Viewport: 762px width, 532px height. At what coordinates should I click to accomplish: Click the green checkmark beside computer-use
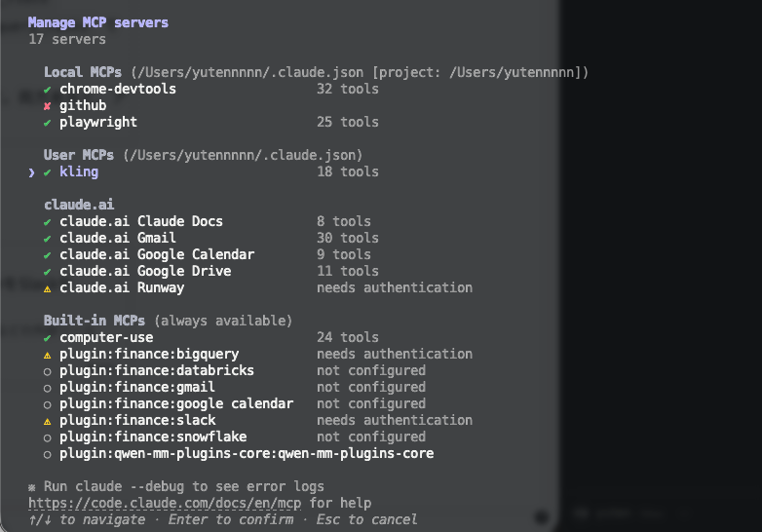[47, 338]
